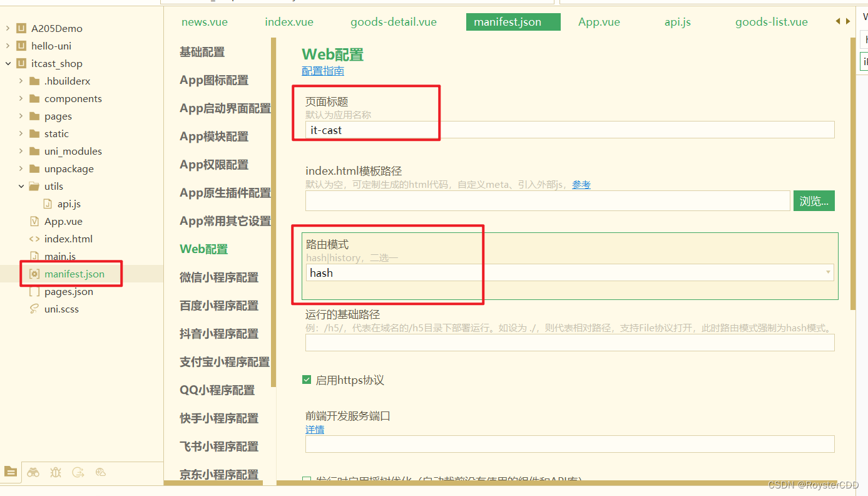Open the search binoculars panel icon

tap(33, 472)
